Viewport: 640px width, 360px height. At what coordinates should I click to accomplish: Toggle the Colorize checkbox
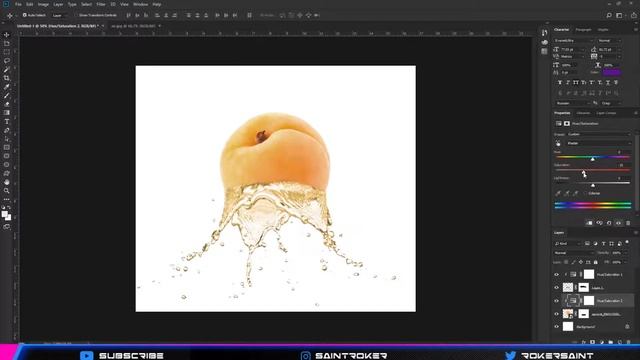click(585, 193)
